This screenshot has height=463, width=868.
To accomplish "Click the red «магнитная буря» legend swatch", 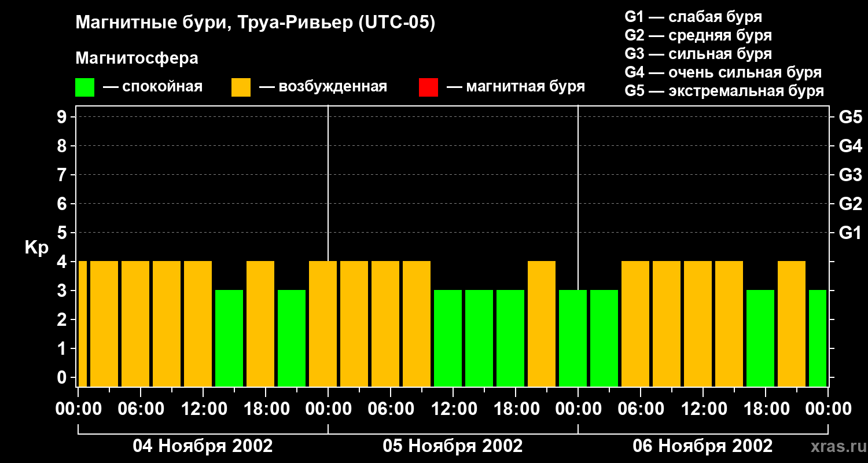I will (x=428, y=87).
